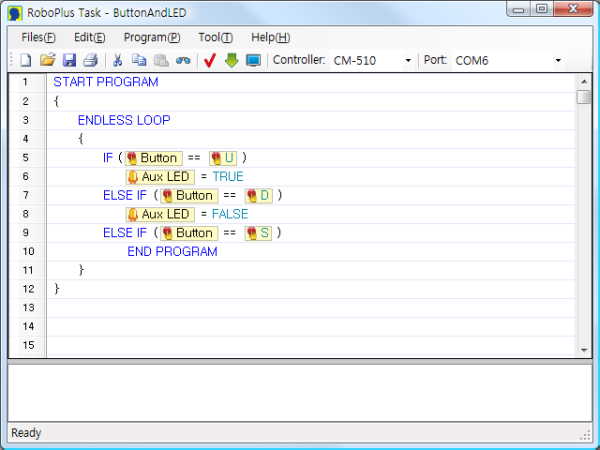Download program with the green arrow icon
This screenshot has height=450, width=600.
tap(231, 60)
